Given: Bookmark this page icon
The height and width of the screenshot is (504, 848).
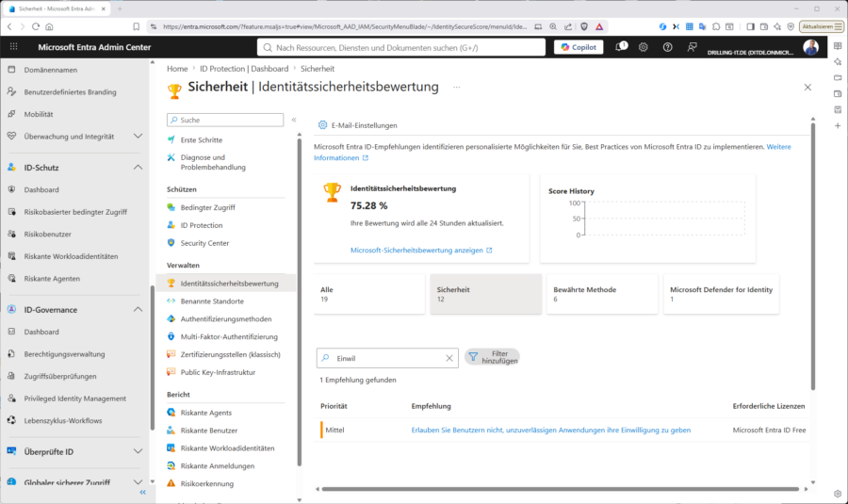Looking at the screenshot, I should 137,26.
